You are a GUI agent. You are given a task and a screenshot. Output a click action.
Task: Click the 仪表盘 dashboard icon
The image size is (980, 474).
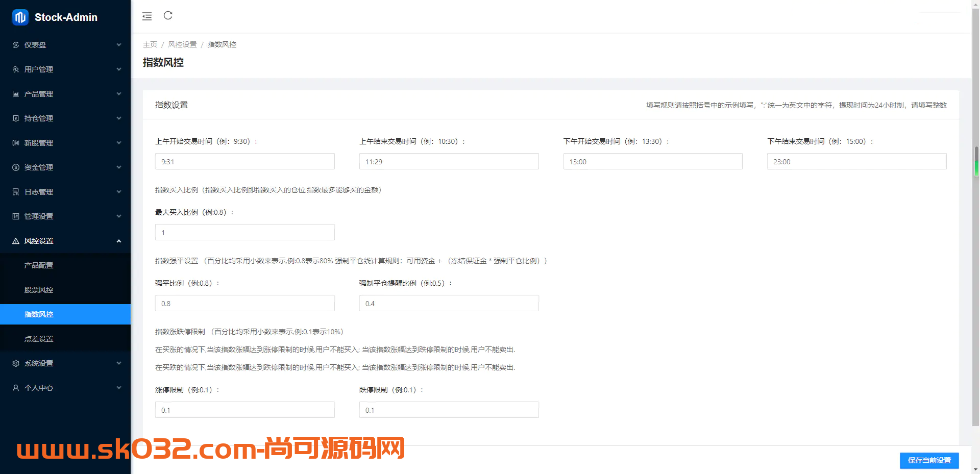click(x=16, y=45)
